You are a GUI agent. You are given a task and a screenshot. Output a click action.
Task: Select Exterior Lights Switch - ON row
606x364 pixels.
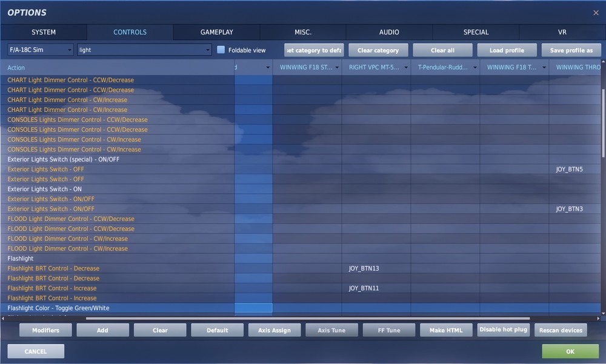click(117, 189)
